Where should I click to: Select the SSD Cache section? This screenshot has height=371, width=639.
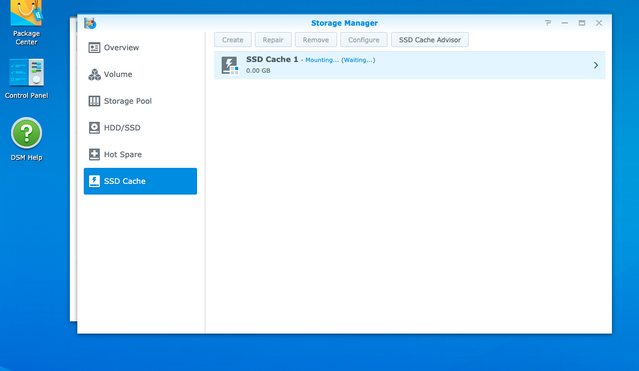click(x=140, y=181)
